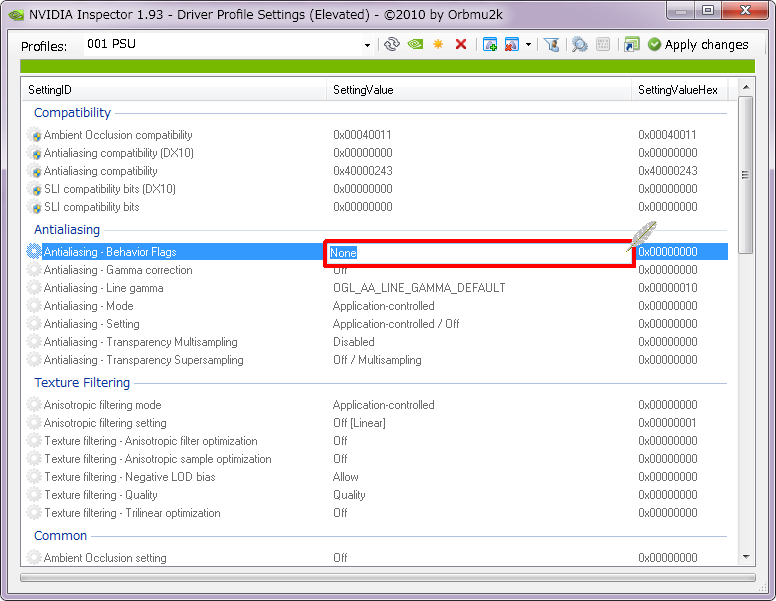This screenshot has width=776, height=601.
Task: Open the Profiles dropdown showing 001 PSU
Action: [367, 45]
